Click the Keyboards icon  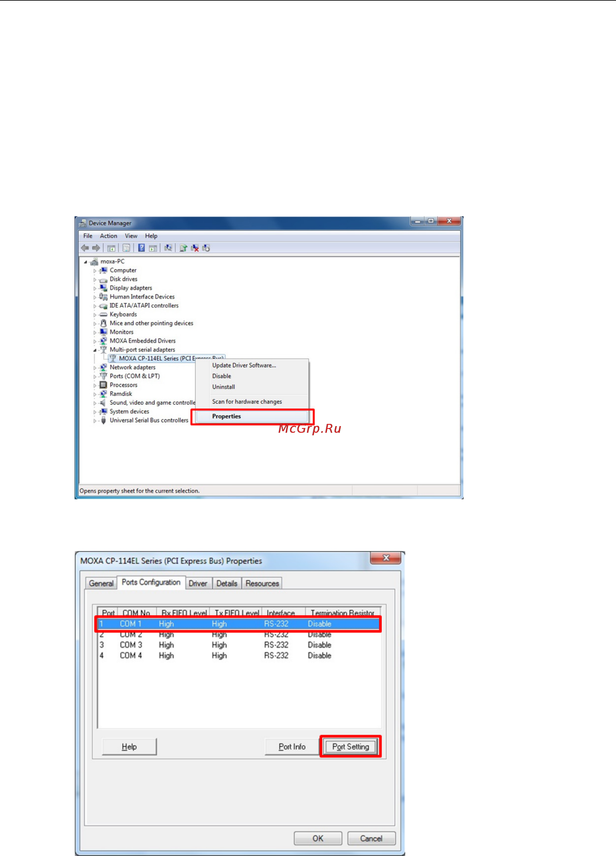[104, 314]
